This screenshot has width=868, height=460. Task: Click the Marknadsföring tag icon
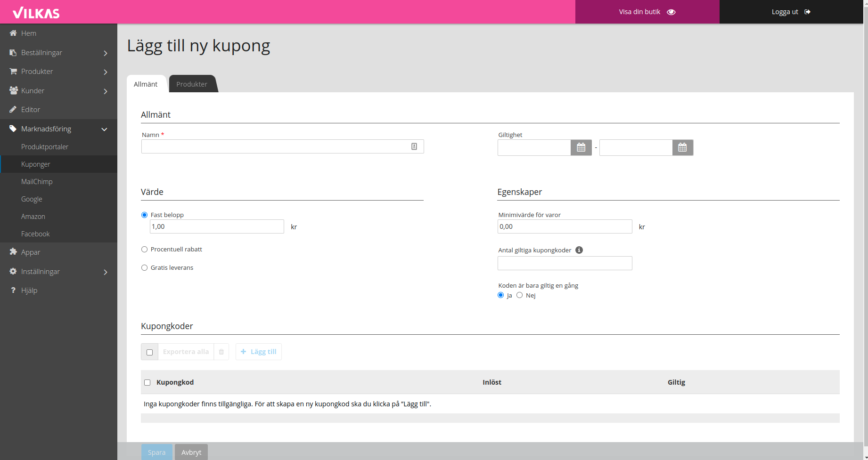13,129
